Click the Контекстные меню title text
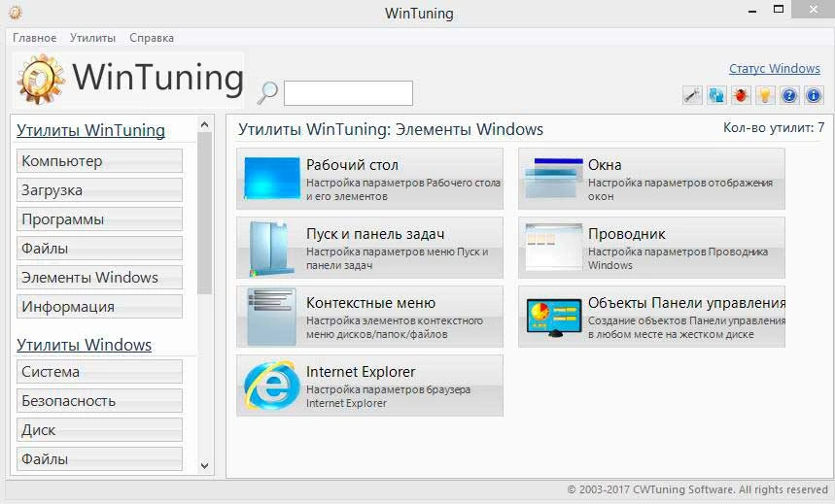The height and width of the screenshot is (504, 835). click(x=370, y=303)
